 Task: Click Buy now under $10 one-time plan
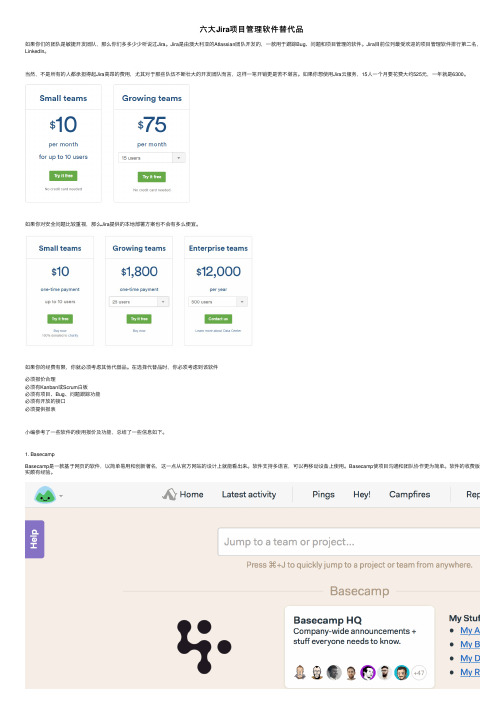tap(60, 331)
